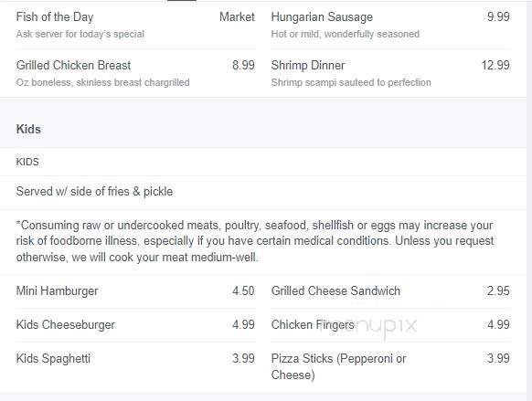Select Grilled Chicken Breast entry
Viewport: 532px width, 401px height.
coord(73,65)
